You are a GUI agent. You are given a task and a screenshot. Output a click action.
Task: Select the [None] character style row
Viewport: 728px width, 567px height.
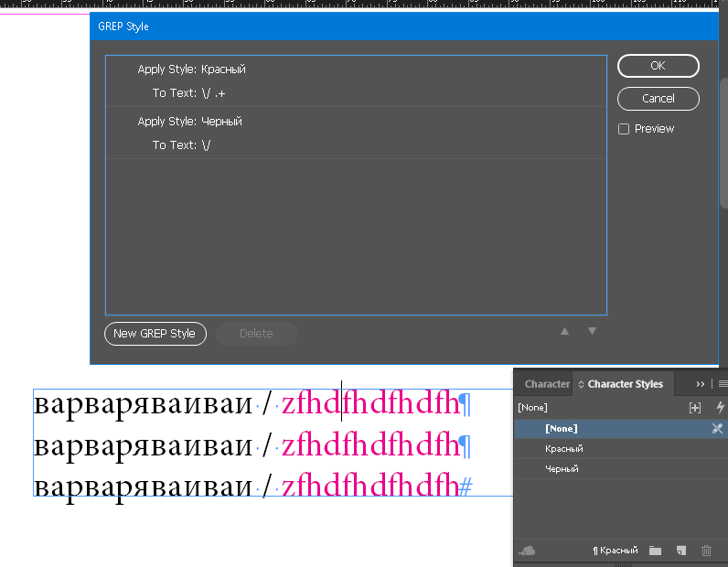point(621,429)
